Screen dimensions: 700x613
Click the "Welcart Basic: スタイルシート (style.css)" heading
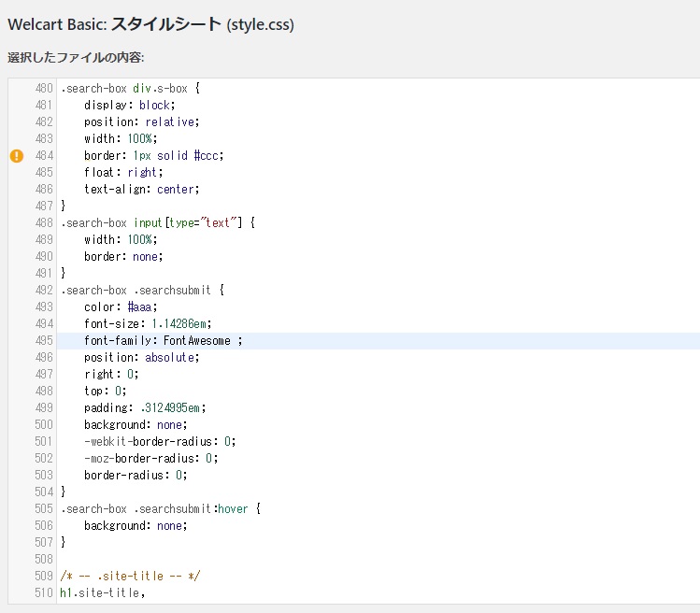pos(150,24)
